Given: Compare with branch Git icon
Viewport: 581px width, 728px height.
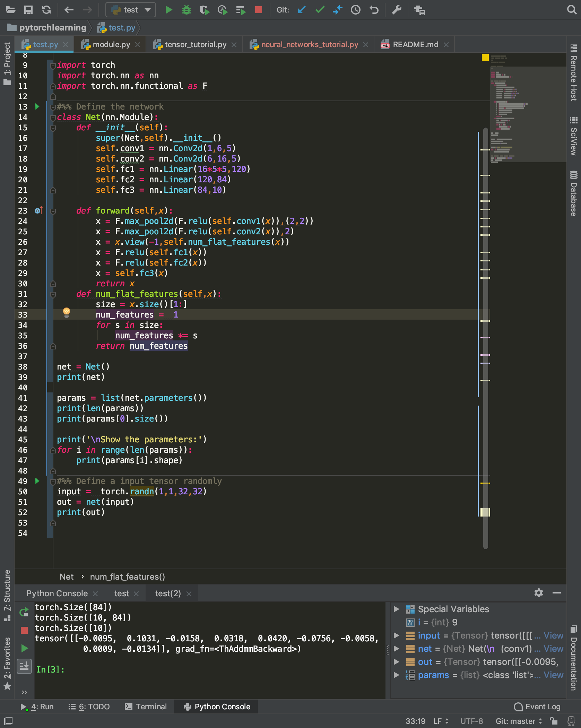Looking at the screenshot, I should tap(337, 10).
